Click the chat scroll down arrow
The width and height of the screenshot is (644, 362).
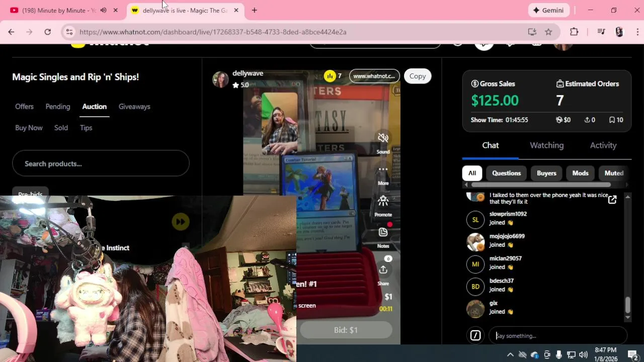pos(627,318)
